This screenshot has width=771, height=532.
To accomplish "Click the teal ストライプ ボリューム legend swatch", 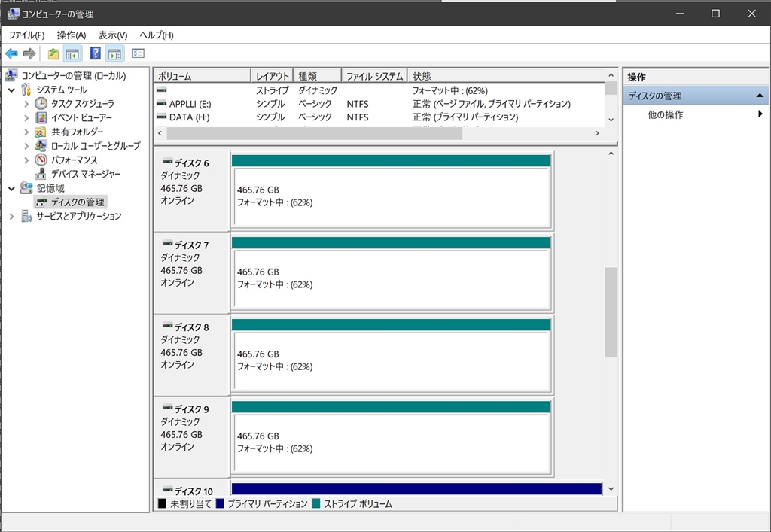I will 315,503.
